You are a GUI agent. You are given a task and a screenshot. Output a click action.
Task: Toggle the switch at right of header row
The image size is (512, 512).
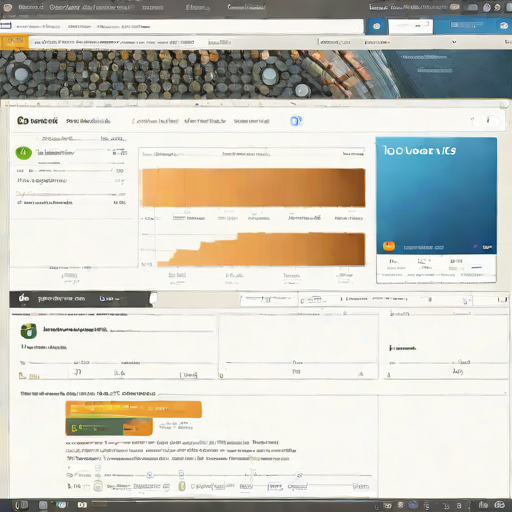pyautogui.click(x=491, y=121)
